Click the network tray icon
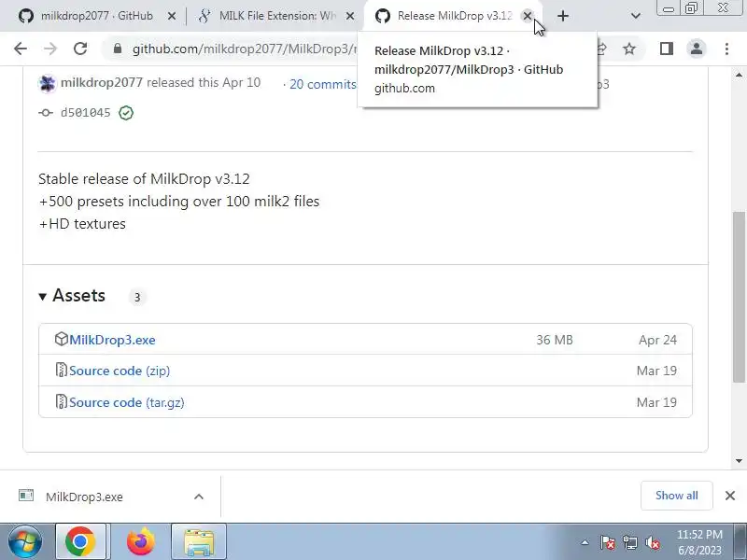 click(629, 542)
